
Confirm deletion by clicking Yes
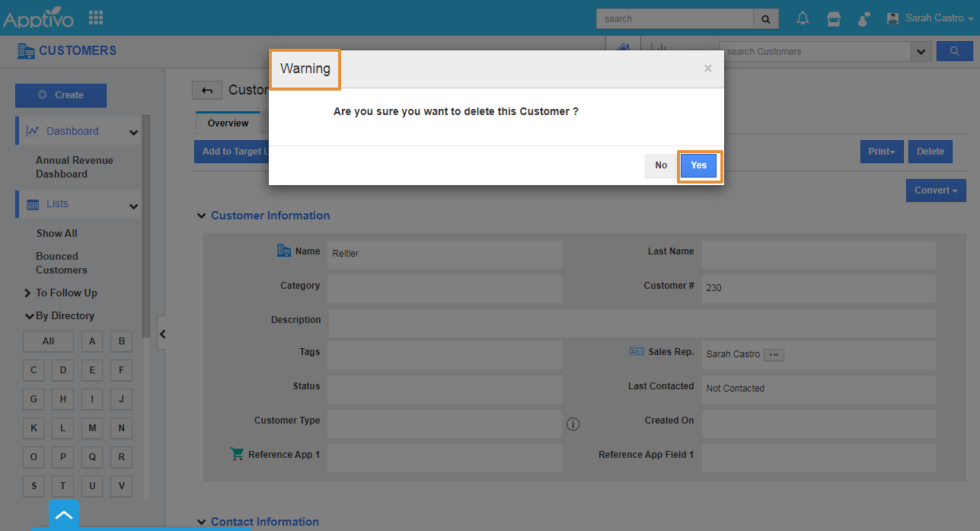coord(699,165)
